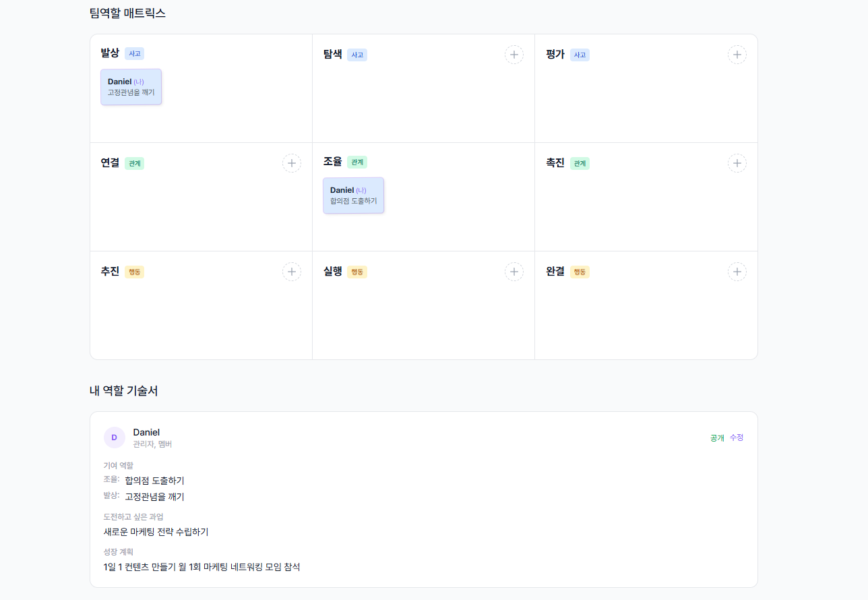868x600 pixels.
Task: Click Daniel's circular avatar with the letter D
Action: click(x=115, y=437)
